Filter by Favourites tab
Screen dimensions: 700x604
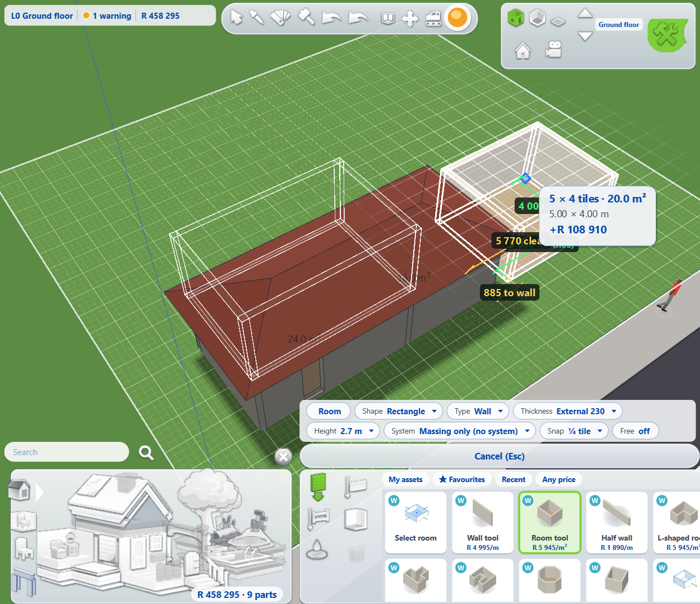click(x=462, y=480)
